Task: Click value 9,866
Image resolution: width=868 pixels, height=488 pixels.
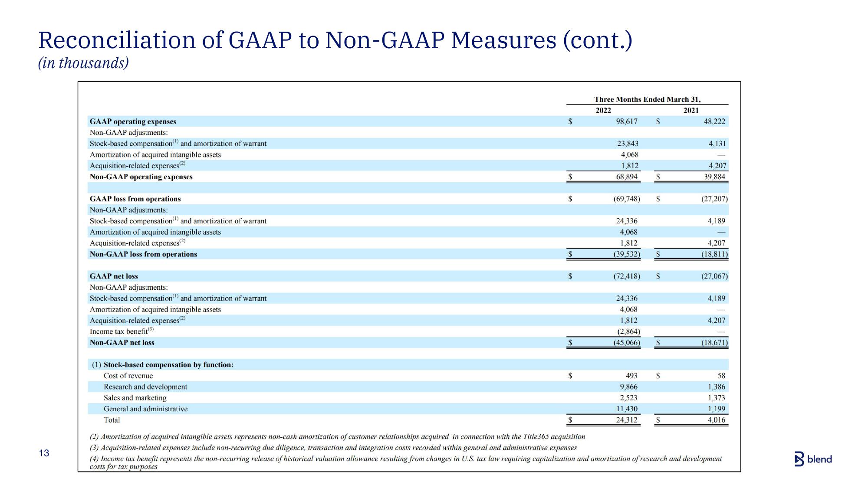Action: [x=629, y=387]
